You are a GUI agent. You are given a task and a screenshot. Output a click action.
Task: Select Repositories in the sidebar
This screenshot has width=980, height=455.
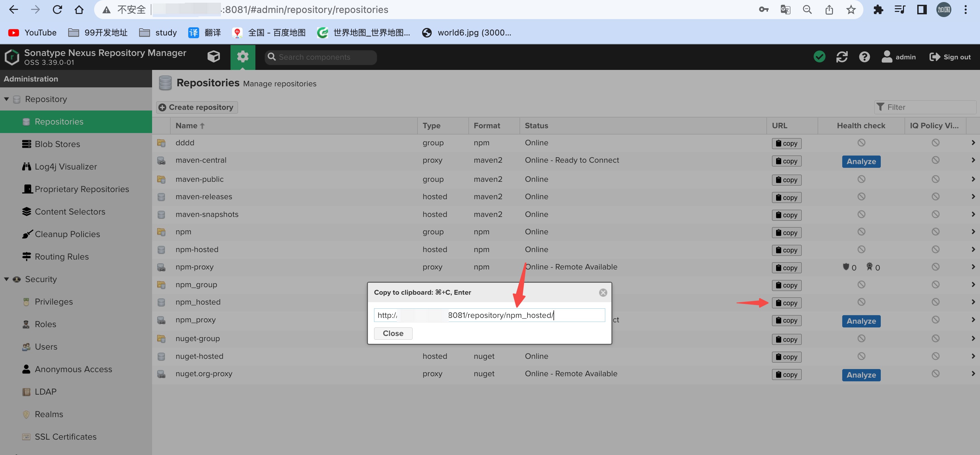(x=76, y=122)
